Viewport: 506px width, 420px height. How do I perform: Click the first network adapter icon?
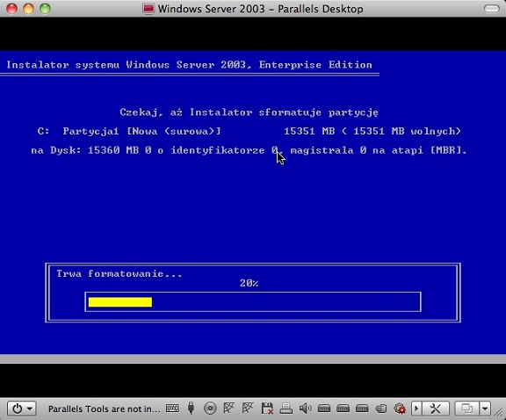point(228,409)
